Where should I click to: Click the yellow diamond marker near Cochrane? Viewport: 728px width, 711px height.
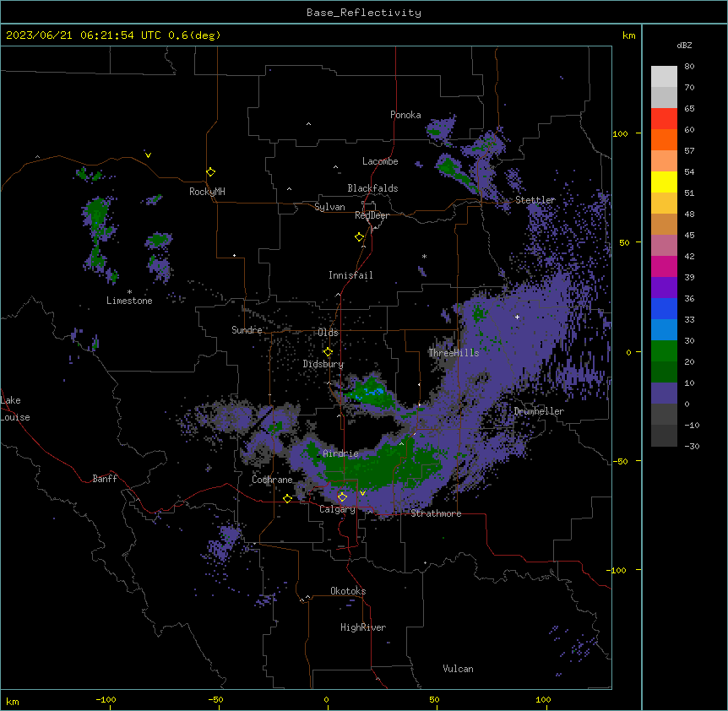pyautogui.click(x=287, y=498)
